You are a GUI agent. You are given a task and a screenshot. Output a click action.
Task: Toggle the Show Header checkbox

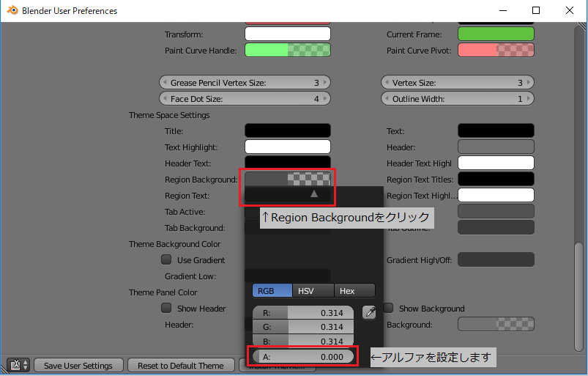(x=166, y=308)
